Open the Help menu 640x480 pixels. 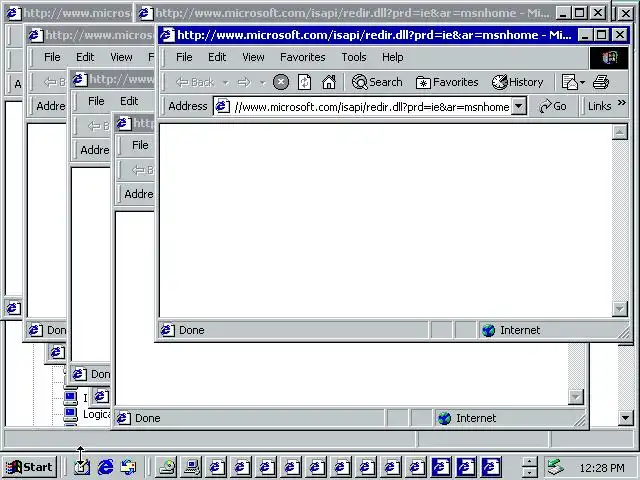click(x=392, y=57)
